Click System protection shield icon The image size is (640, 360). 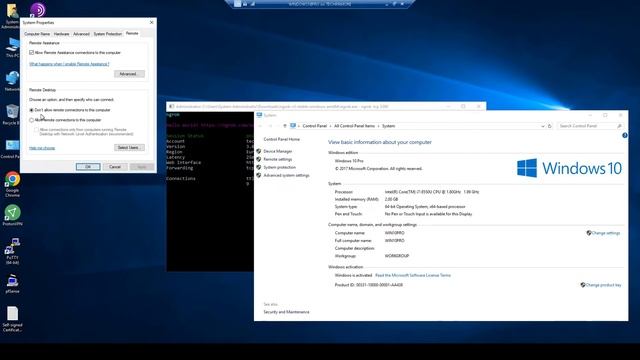point(259,167)
